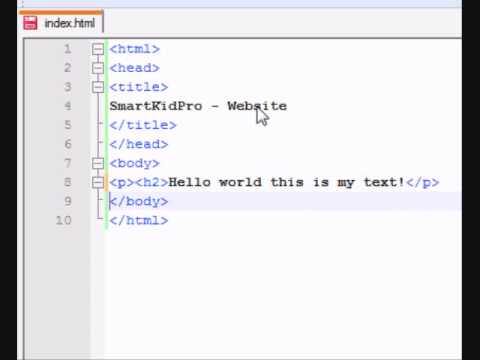The image size is (480, 360).
Task: Click the <p> tag on line 8
Action: 122,183
